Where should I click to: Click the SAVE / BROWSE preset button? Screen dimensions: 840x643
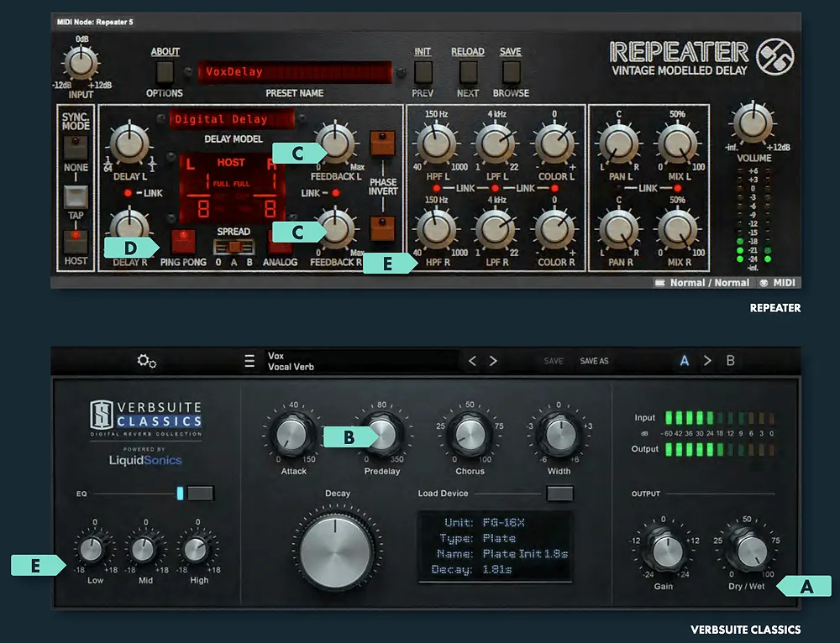(511, 71)
